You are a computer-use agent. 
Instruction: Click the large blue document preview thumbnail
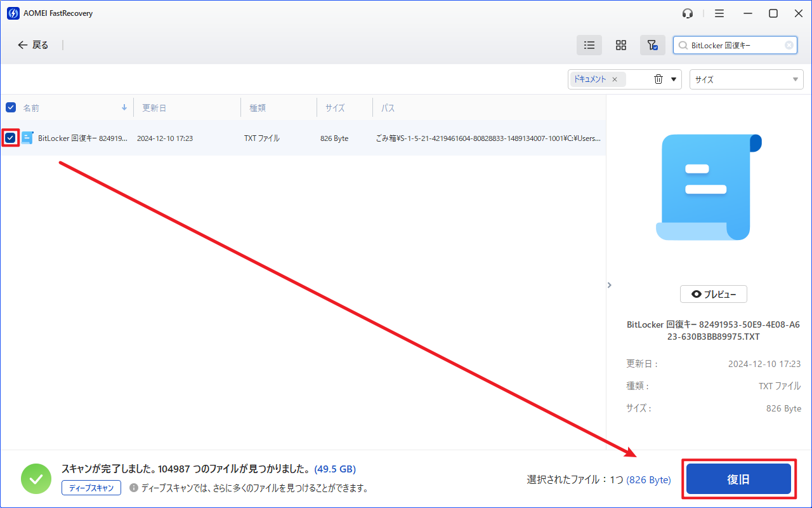point(709,187)
